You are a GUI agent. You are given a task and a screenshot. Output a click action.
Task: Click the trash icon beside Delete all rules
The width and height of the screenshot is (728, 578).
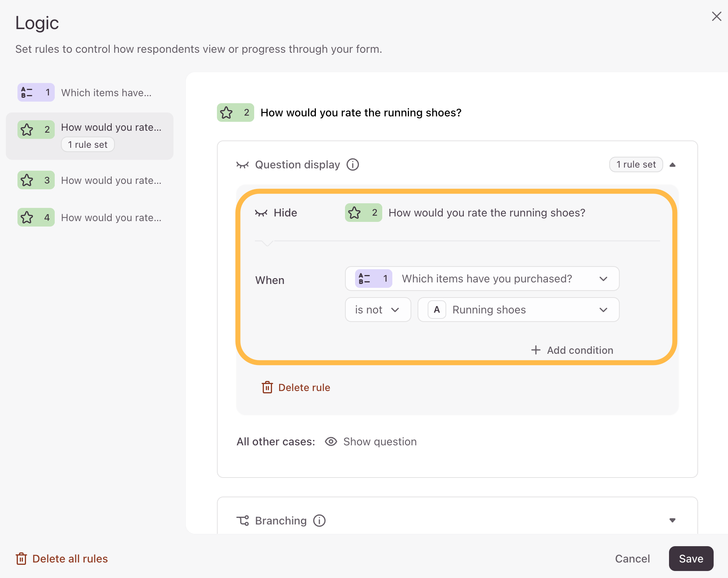[21, 559]
